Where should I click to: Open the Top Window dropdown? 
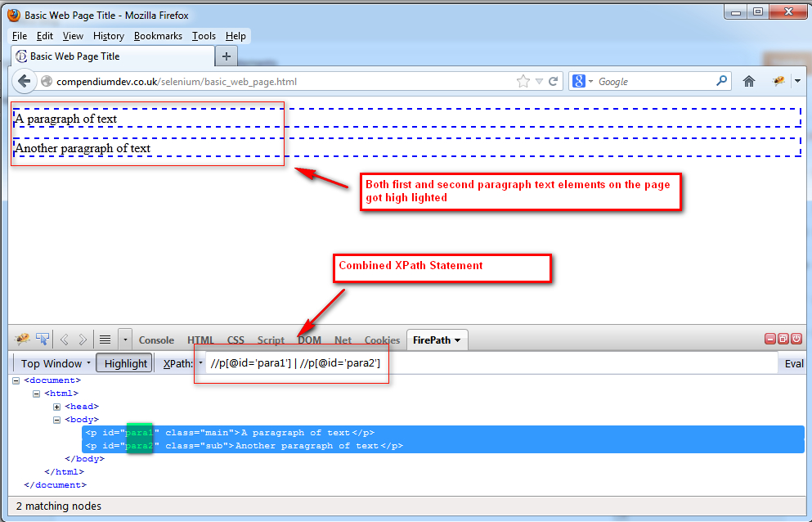(52, 362)
